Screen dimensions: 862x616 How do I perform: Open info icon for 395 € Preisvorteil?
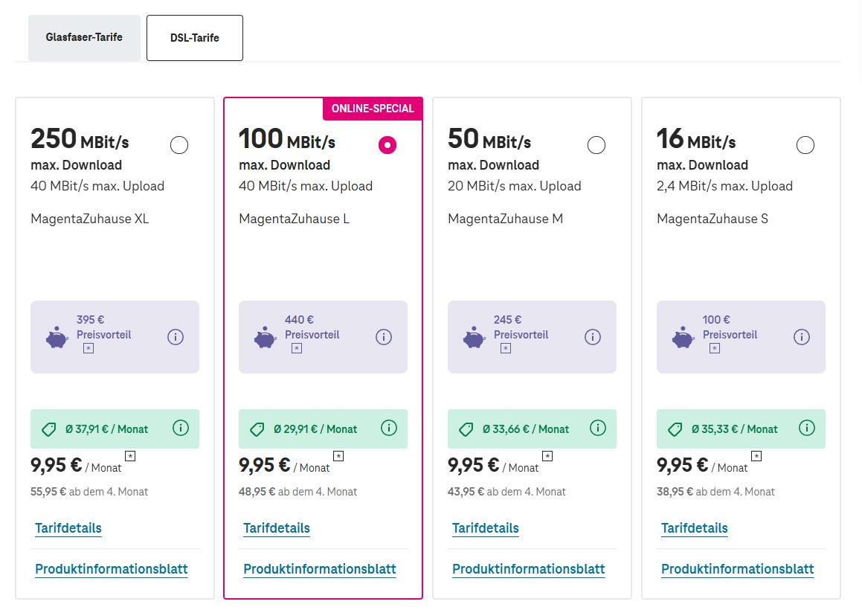(x=176, y=336)
